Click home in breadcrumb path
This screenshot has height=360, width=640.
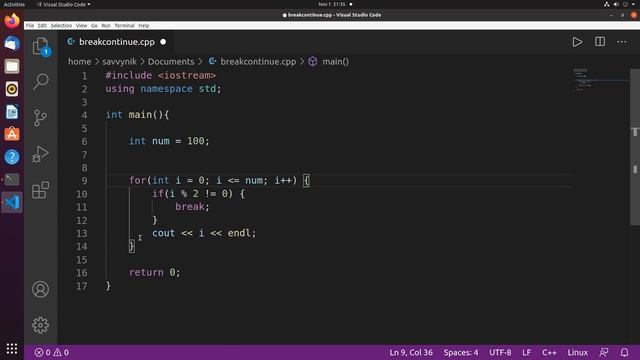(x=80, y=62)
